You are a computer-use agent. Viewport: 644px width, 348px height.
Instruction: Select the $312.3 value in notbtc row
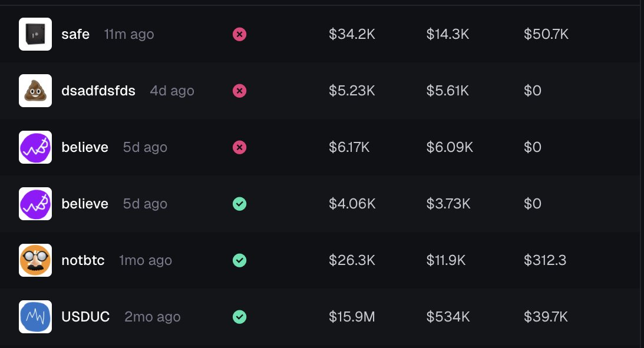click(545, 260)
